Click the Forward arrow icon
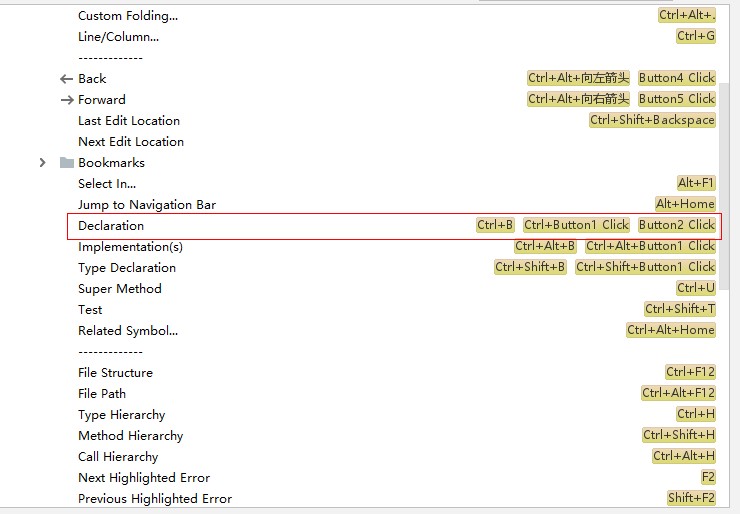This screenshot has width=740, height=514. [67, 100]
